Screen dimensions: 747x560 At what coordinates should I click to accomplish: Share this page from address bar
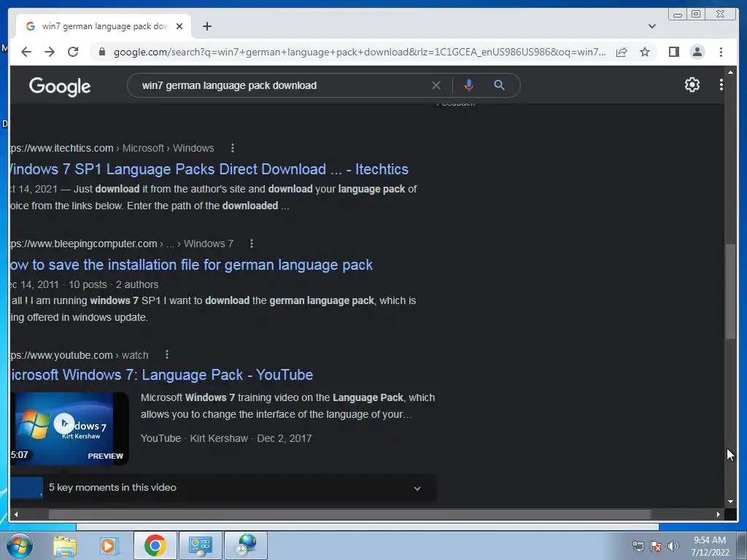pyautogui.click(x=622, y=52)
